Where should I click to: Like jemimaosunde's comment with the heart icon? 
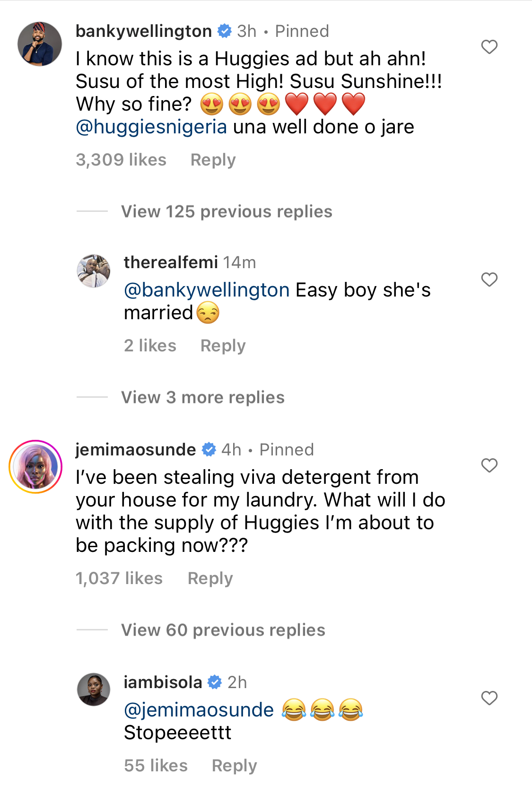(489, 465)
